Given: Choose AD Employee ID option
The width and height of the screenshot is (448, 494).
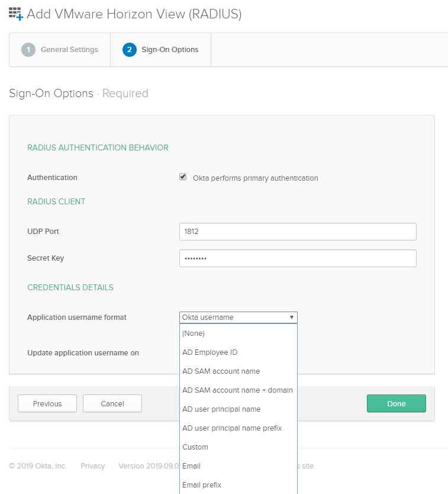Looking at the screenshot, I should 210,352.
